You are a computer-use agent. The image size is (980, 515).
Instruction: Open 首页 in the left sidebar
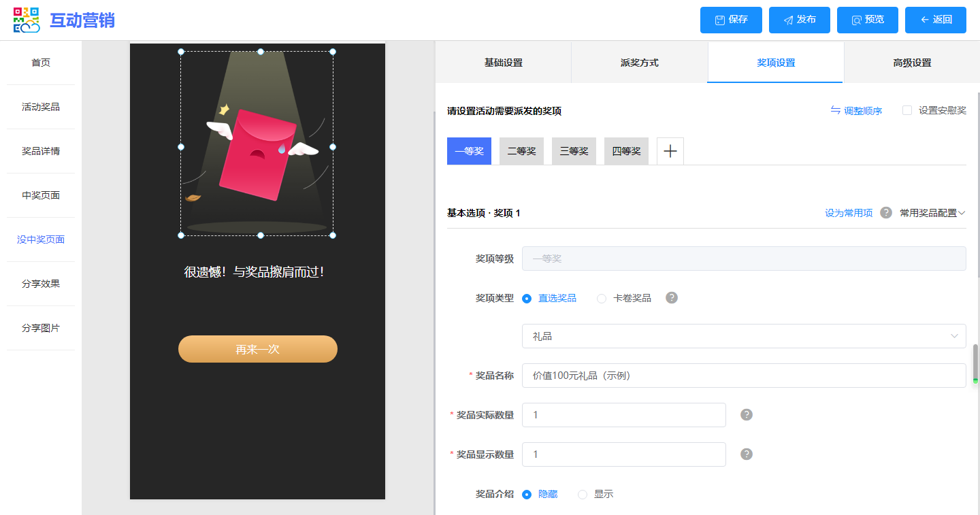tap(41, 63)
